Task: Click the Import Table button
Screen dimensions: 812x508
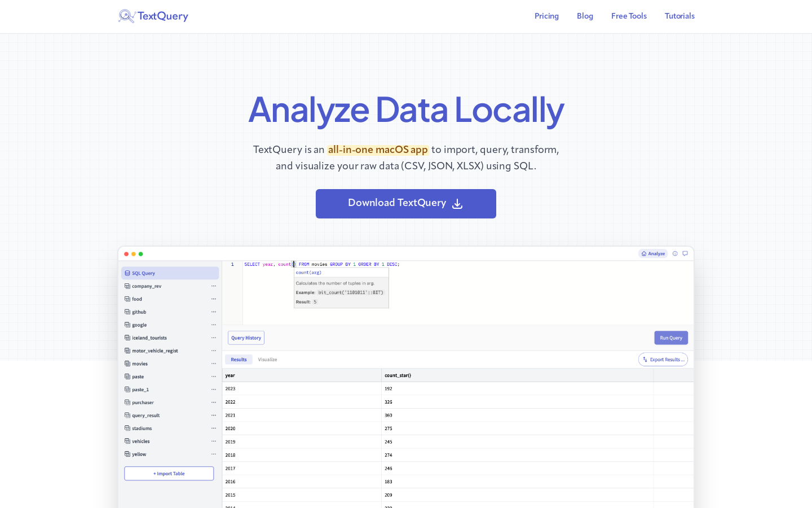Action: [x=169, y=474]
